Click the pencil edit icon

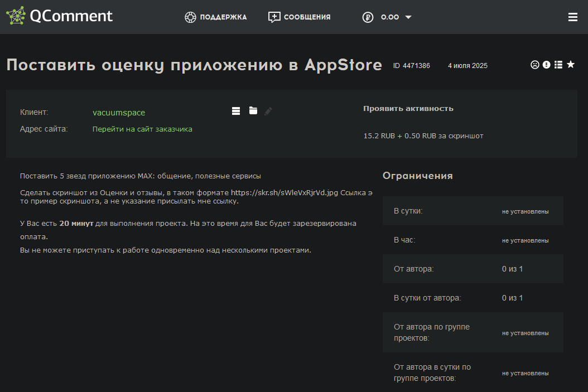pyautogui.click(x=268, y=111)
